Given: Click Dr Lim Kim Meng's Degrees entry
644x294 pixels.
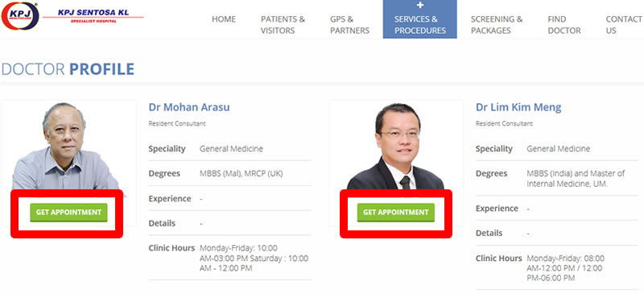Looking at the screenshot, I should click(x=576, y=179).
